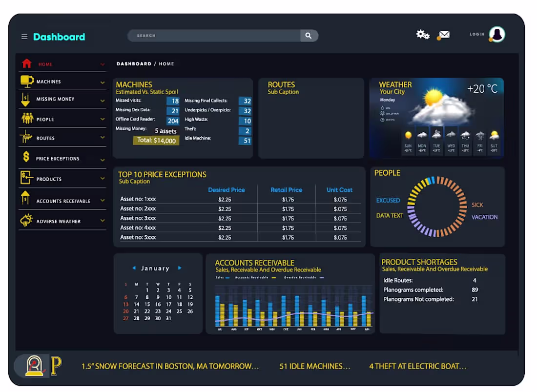Screen dimensions: 537x392
Task: Expand the Machines sidebar section
Action: (103, 81)
